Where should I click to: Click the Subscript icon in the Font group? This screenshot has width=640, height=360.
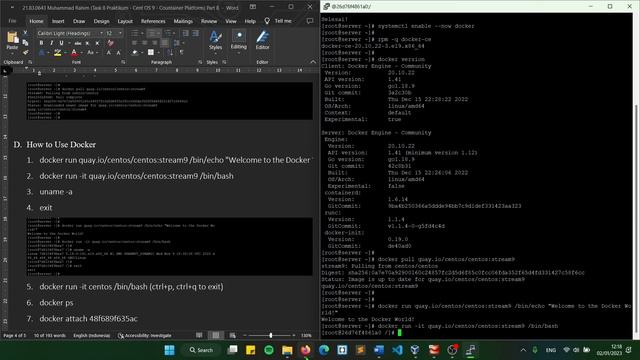(87, 43)
